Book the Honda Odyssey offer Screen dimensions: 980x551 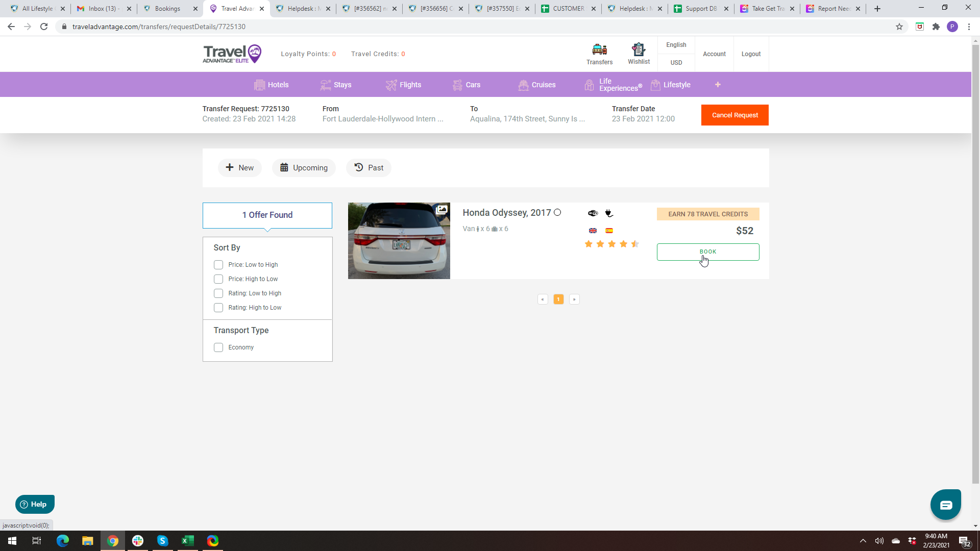coord(707,252)
